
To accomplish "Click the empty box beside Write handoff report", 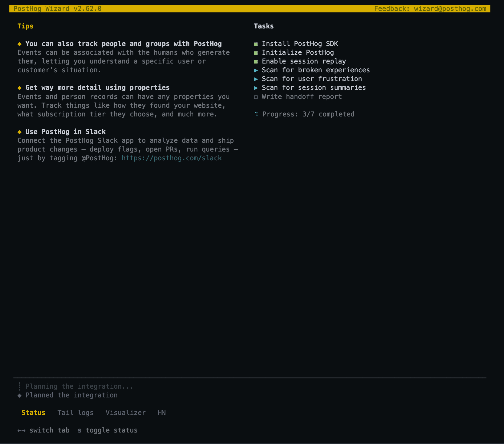I will click(x=256, y=97).
